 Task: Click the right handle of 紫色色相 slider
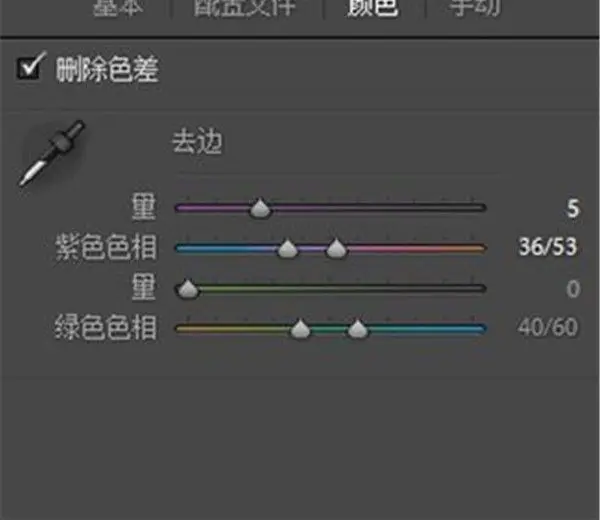point(336,249)
